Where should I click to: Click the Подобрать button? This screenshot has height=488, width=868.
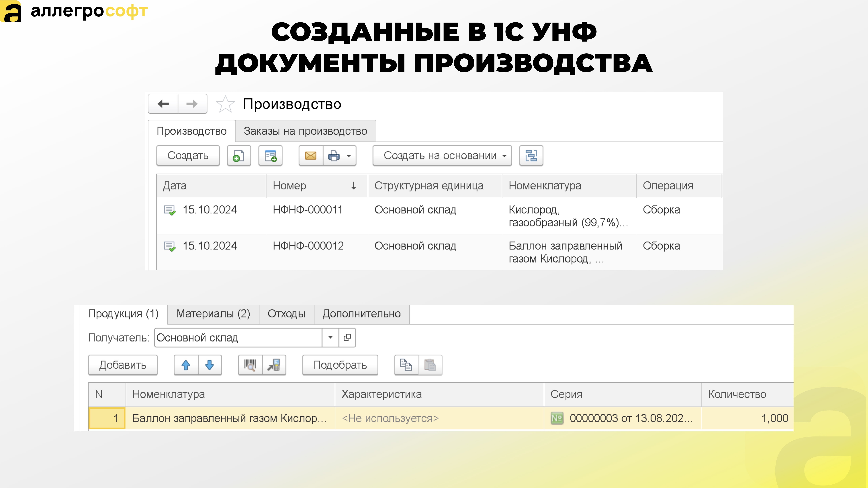(x=340, y=365)
